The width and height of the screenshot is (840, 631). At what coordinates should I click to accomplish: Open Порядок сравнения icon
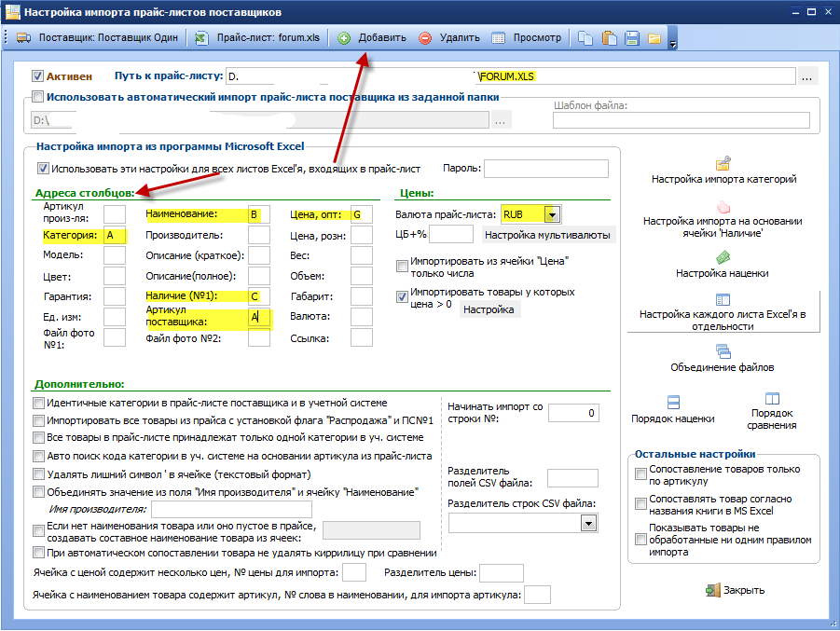pos(772,399)
